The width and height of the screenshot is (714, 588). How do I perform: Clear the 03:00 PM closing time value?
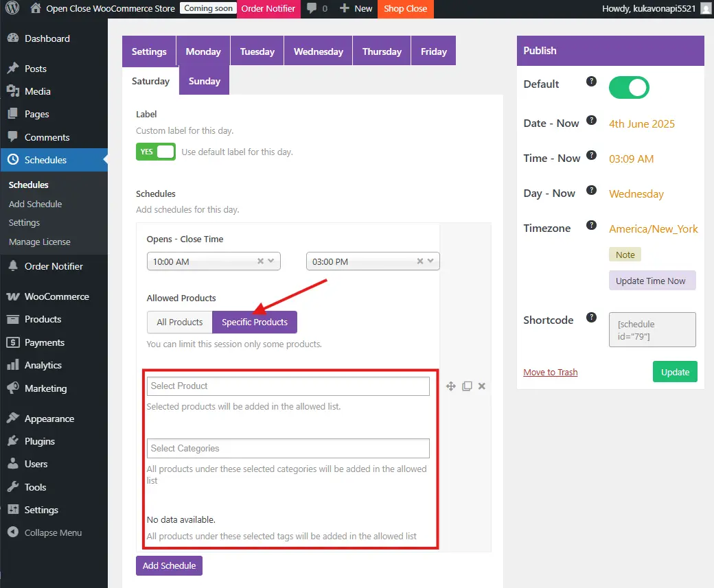pyautogui.click(x=420, y=261)
